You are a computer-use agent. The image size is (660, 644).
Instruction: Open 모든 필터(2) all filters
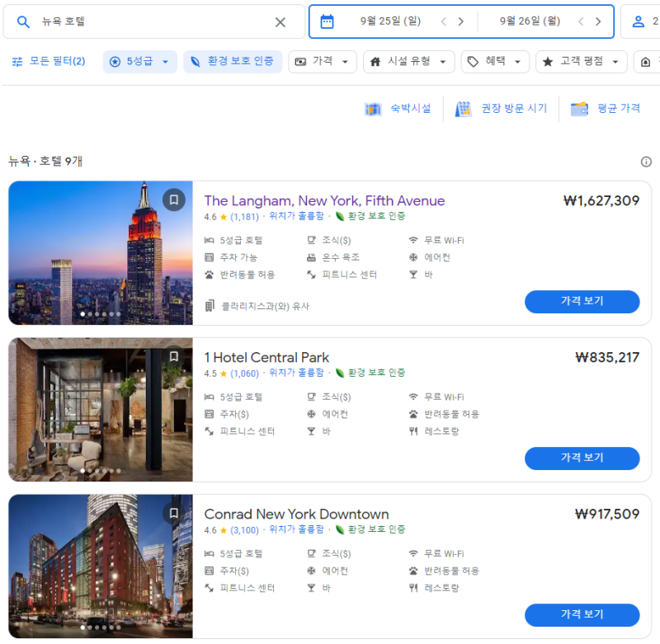[49, 61]
